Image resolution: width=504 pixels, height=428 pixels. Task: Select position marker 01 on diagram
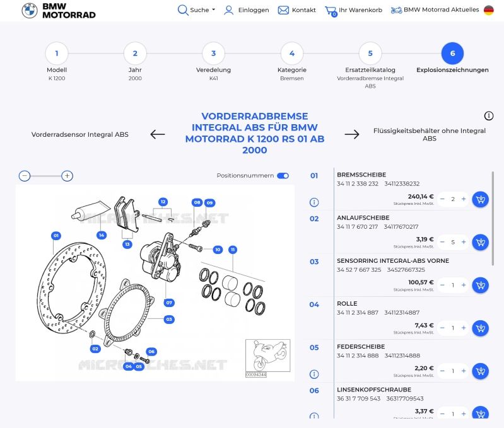coord(56,236)
